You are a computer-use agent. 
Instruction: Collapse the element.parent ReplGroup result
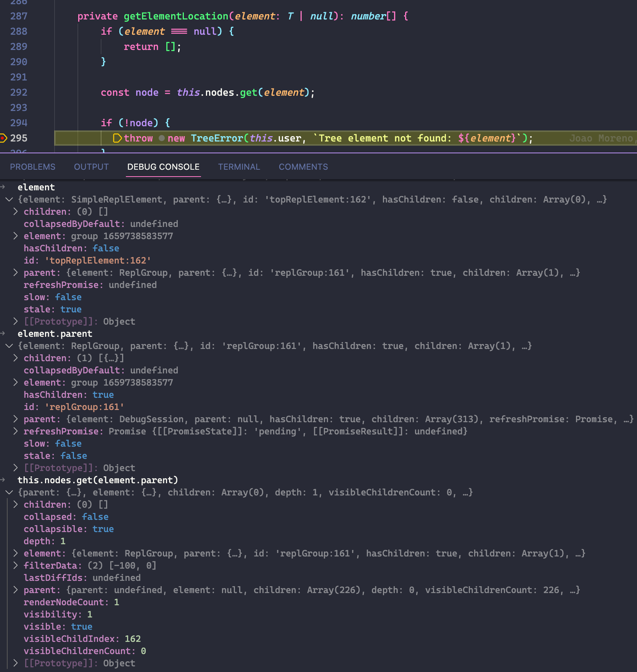coord(9,346)
